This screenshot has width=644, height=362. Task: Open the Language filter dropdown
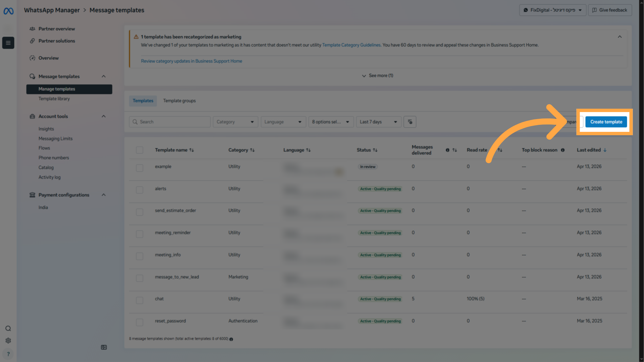coord(283,122)
